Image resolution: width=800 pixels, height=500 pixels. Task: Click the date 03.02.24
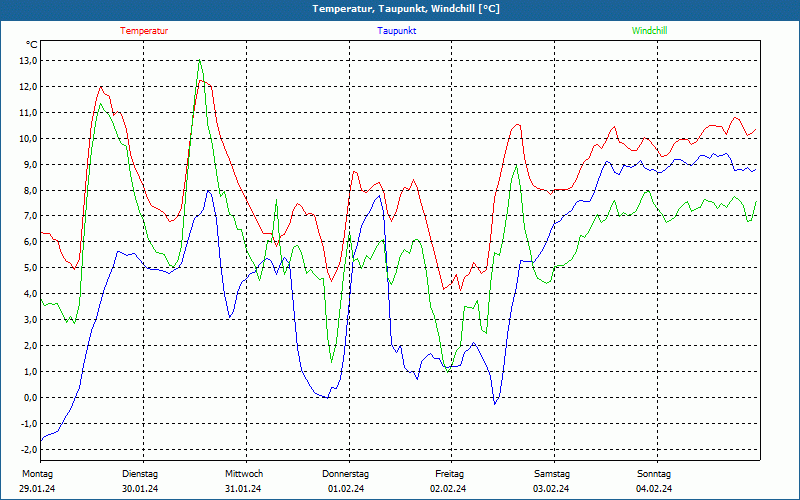pos(551,489)
